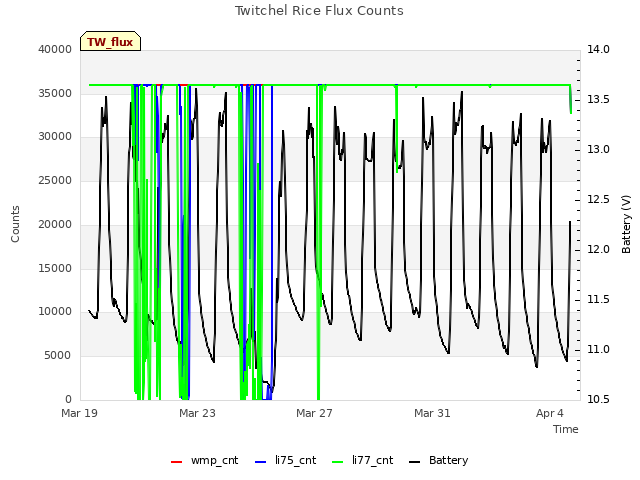Click the Mar 23 x-axis label
The image size is (640, 480).
click(197, 413)
